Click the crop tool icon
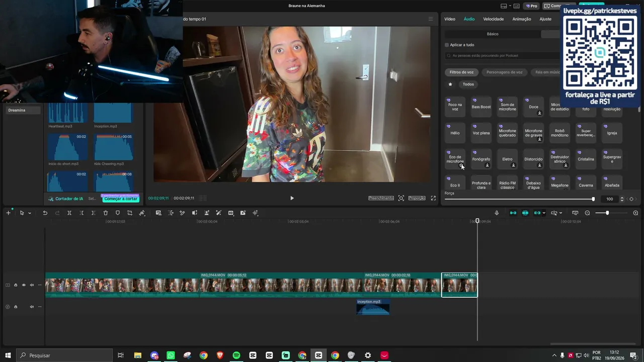This screenshot has height=362, width=644. point(130,213)
